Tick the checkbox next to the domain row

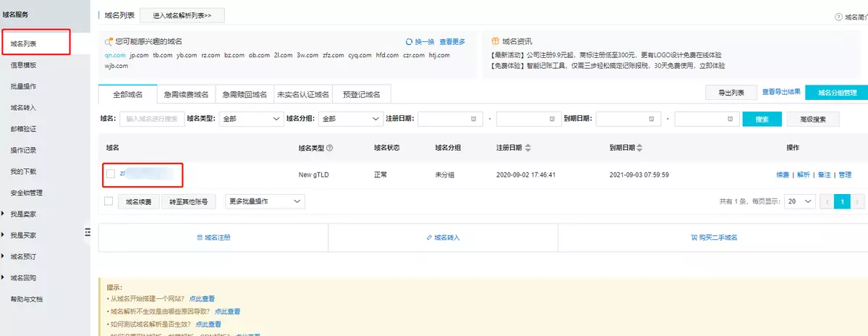pos(111,174)
